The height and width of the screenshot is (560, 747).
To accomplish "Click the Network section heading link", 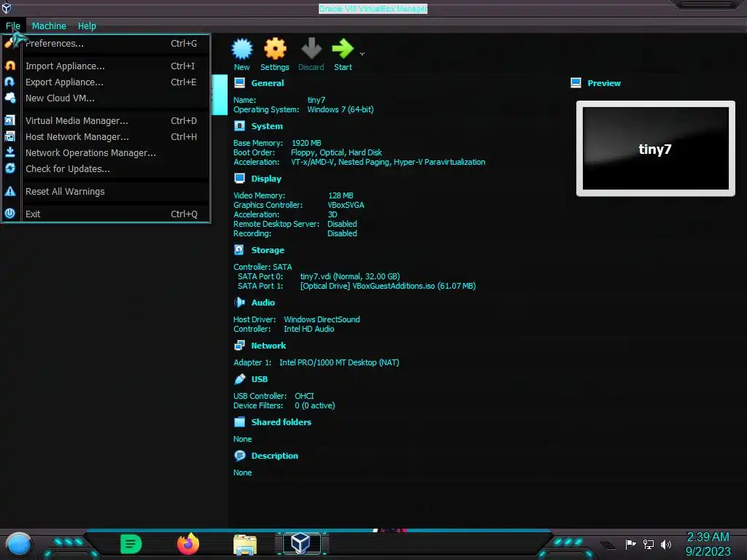I will (268, 346).
